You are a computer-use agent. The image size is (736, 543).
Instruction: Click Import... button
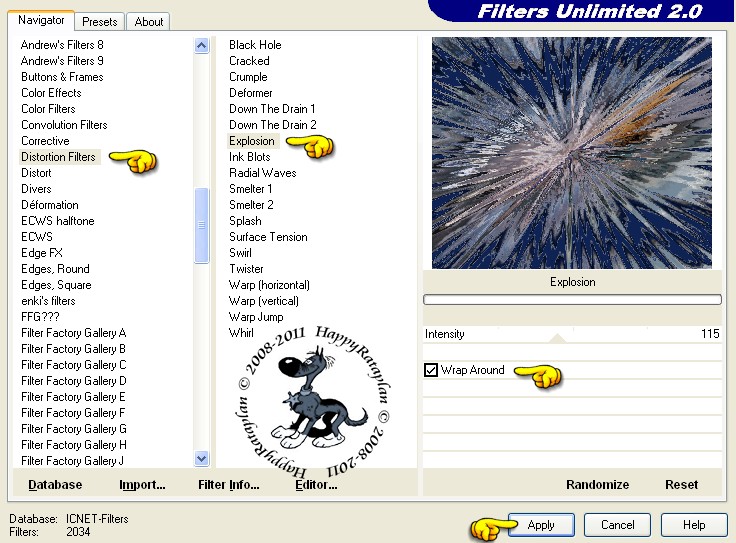(x=142, y=485)
